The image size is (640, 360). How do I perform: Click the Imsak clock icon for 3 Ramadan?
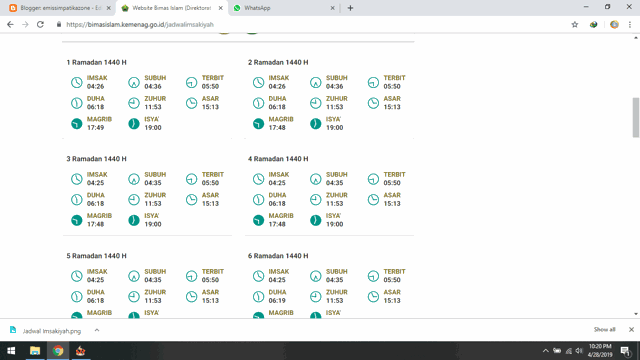76,179
